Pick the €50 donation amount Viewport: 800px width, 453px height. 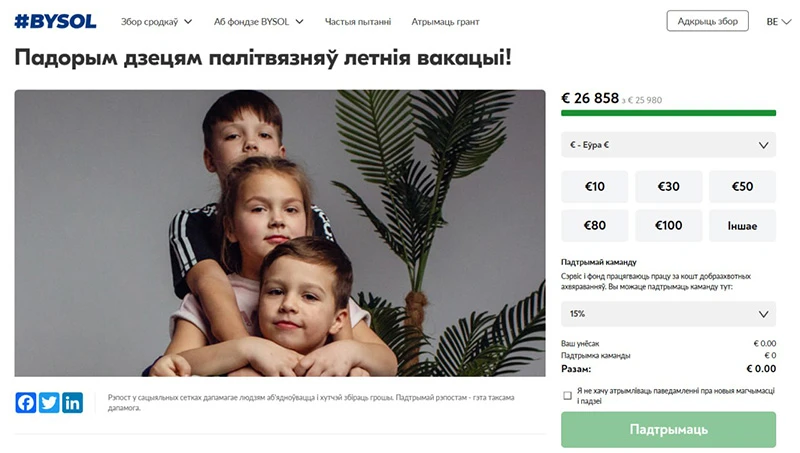(x=742, y=187)
